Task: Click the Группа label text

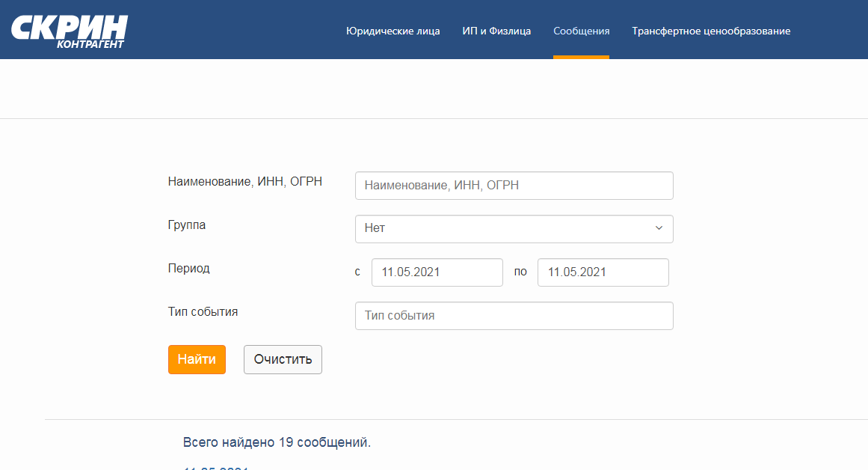Action: (187, 225)
